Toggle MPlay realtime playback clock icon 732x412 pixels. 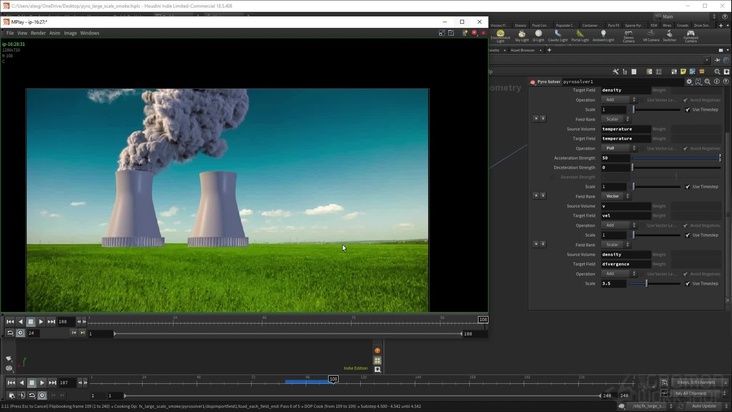[x=20, y=333]
